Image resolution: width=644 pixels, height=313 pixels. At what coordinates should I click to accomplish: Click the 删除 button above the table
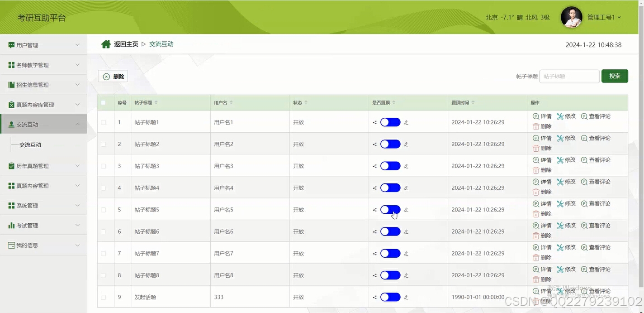pyautogui.click(x=113, y=76)
